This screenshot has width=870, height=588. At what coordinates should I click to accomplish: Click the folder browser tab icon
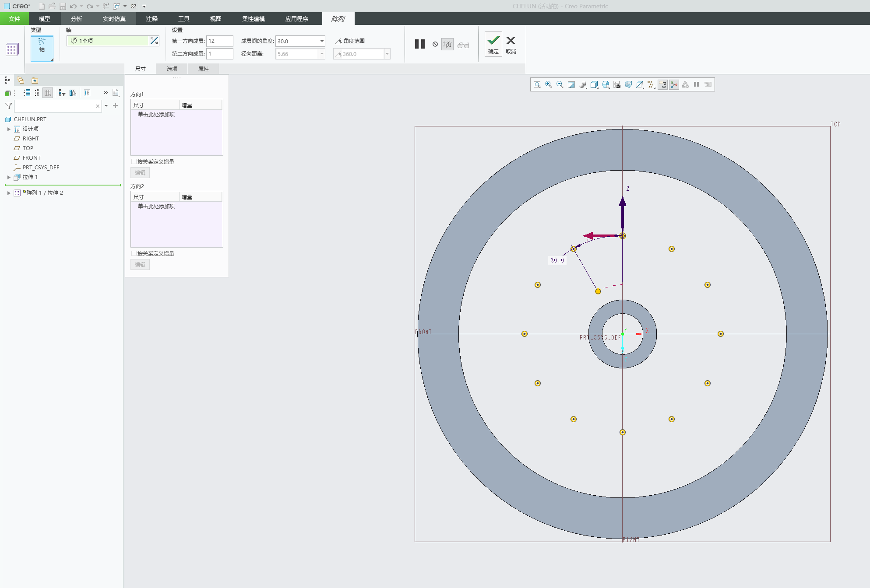point(21,80)
